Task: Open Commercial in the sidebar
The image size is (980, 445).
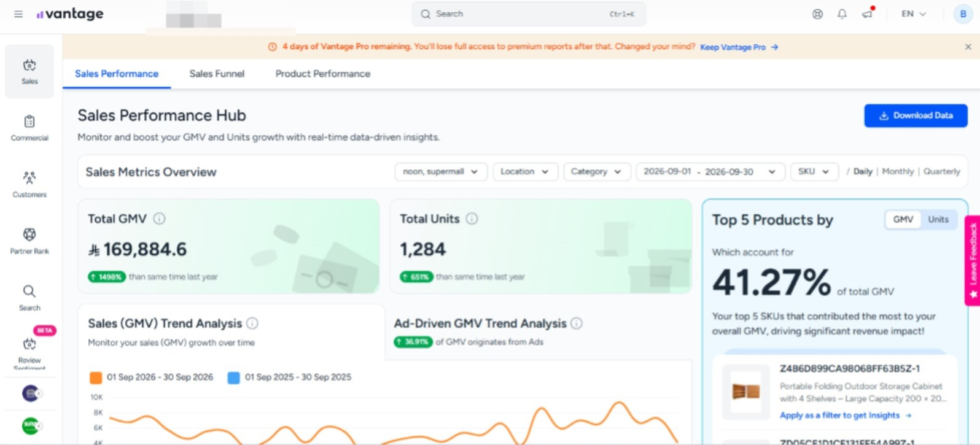Action: pyautogui.click(x=29, y=128)
